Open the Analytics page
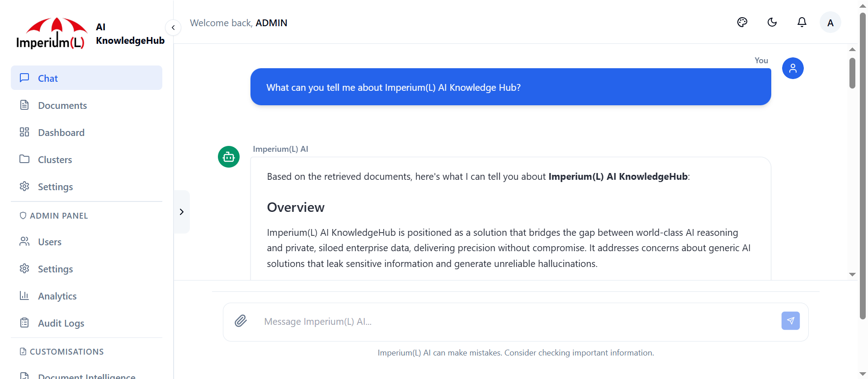Image resolution: width=868 pixels, height=379 pixels. coord(86,296)
